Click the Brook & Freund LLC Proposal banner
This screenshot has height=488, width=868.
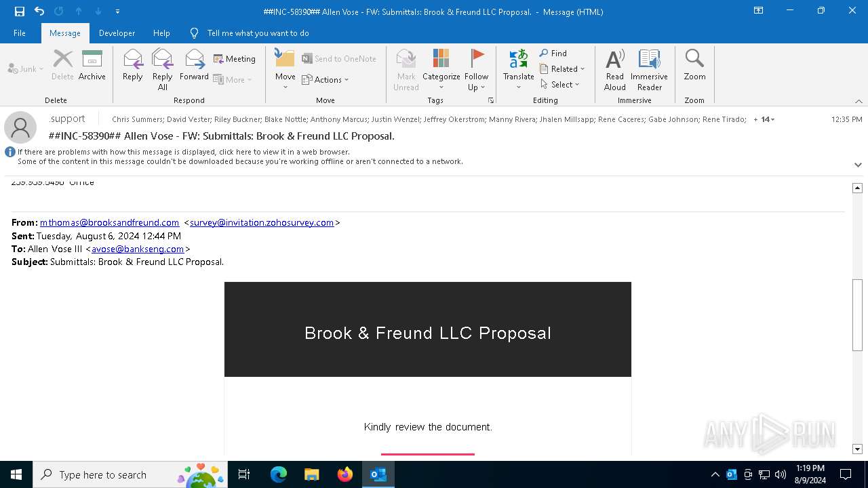tap(428, 329)
